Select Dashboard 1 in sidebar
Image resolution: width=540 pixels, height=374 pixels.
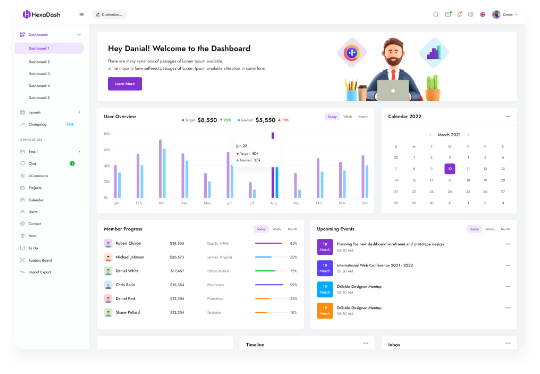point(49,48)
